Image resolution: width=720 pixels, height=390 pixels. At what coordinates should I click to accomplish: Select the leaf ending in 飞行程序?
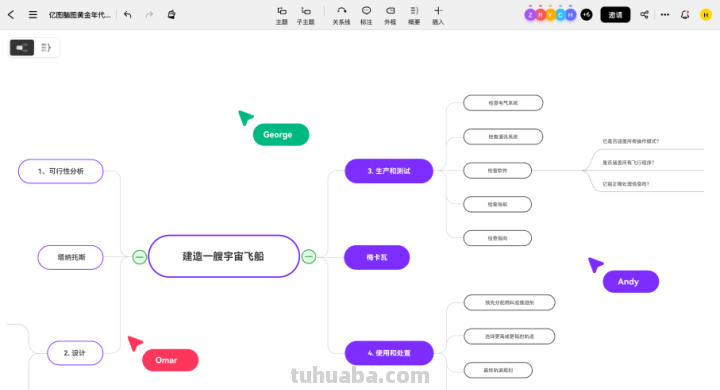[x=628, y=163]
